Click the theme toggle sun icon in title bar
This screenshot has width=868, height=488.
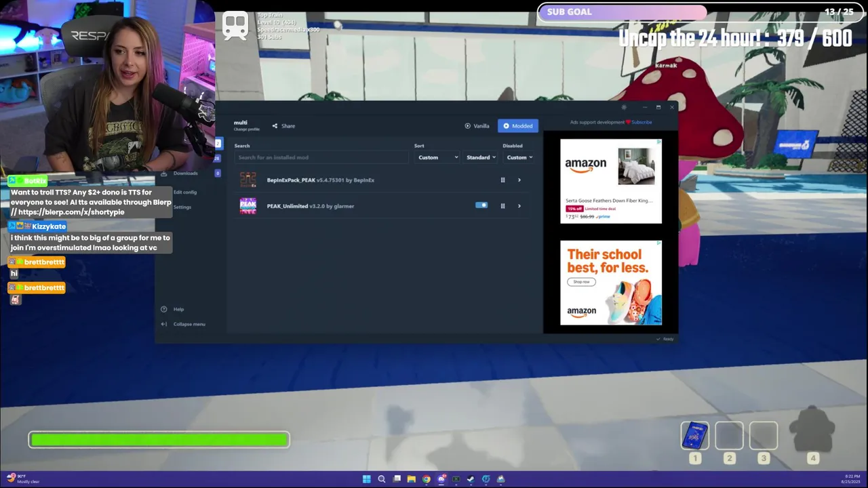[624, 107]
